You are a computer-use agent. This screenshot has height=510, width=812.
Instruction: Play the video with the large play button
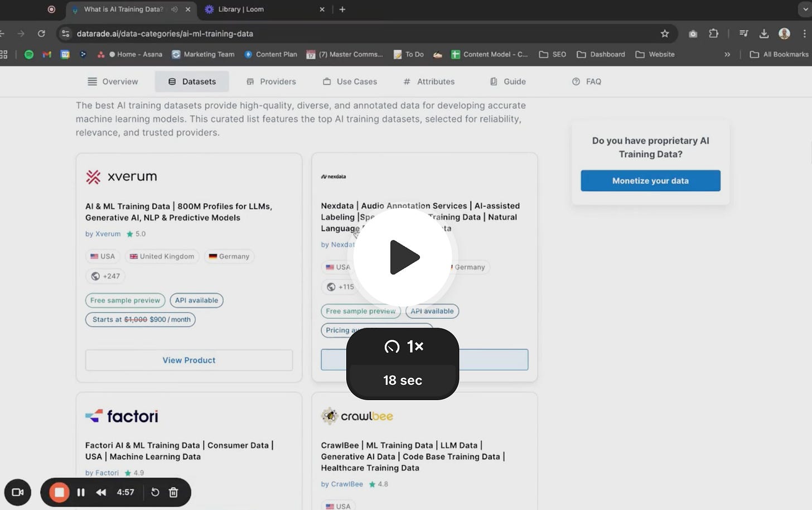tap(403, 257)
